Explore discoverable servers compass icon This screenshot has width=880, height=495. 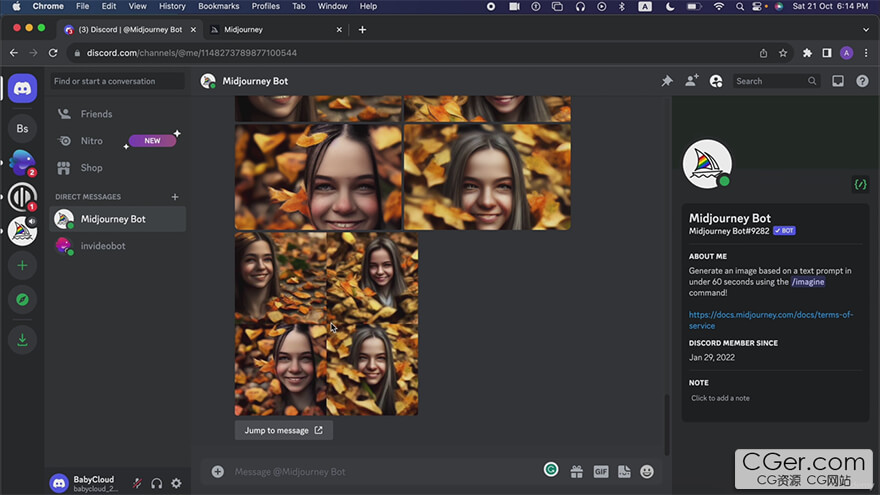pyautogui.click(x=22, y=300)
